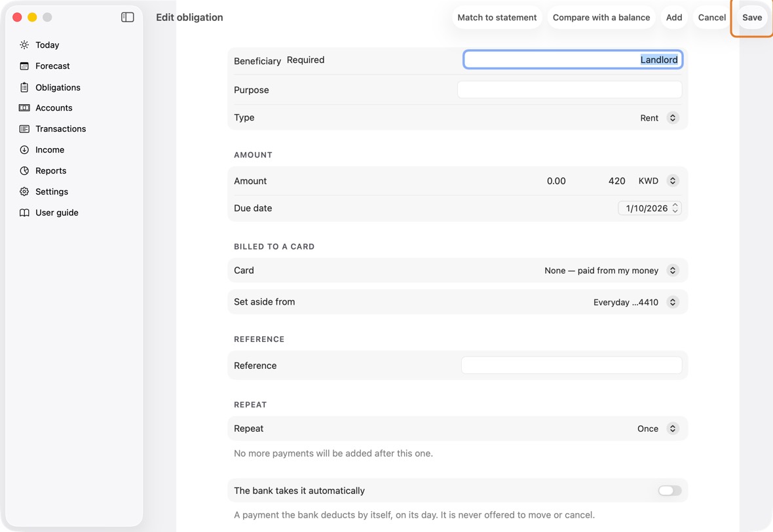
Task: Click the amount value 420
Action: [616, 181]
